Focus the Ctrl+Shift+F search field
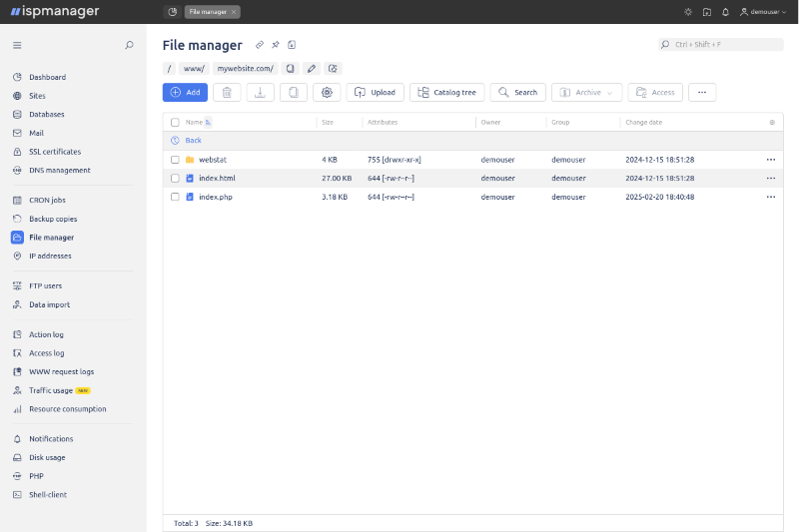Screen dimensions: 799x532 [x=721, y=45]
